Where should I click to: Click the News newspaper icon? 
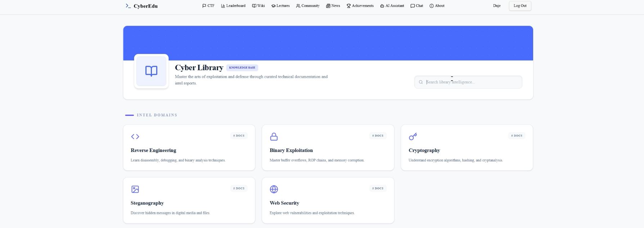(x=328, y=6)
